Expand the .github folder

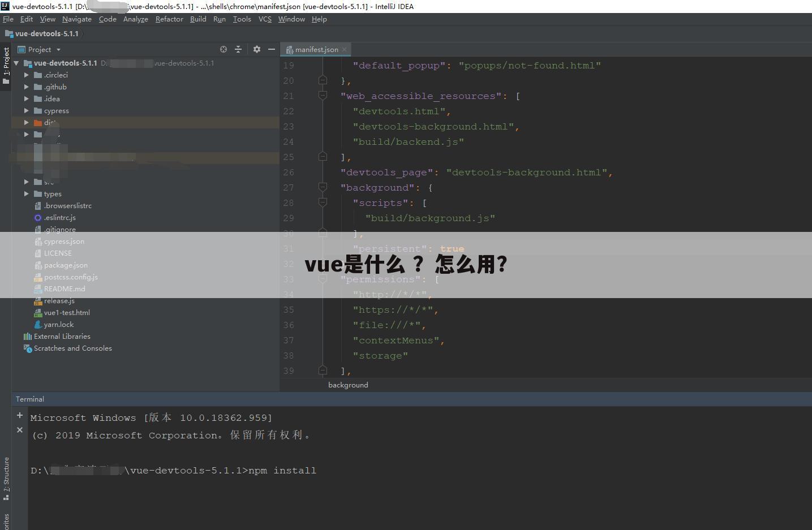pyautogui.click(x=26, y=87)
